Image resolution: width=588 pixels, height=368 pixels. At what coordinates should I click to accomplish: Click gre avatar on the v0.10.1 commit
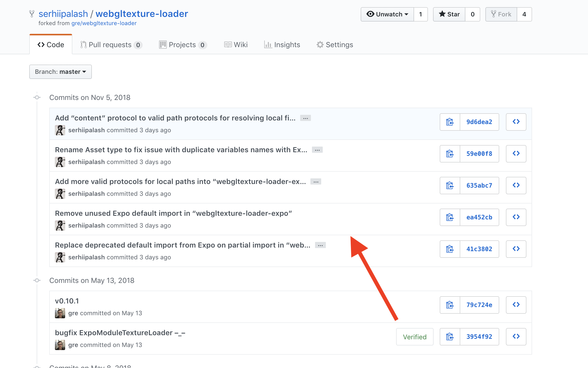tap(60, 313)
